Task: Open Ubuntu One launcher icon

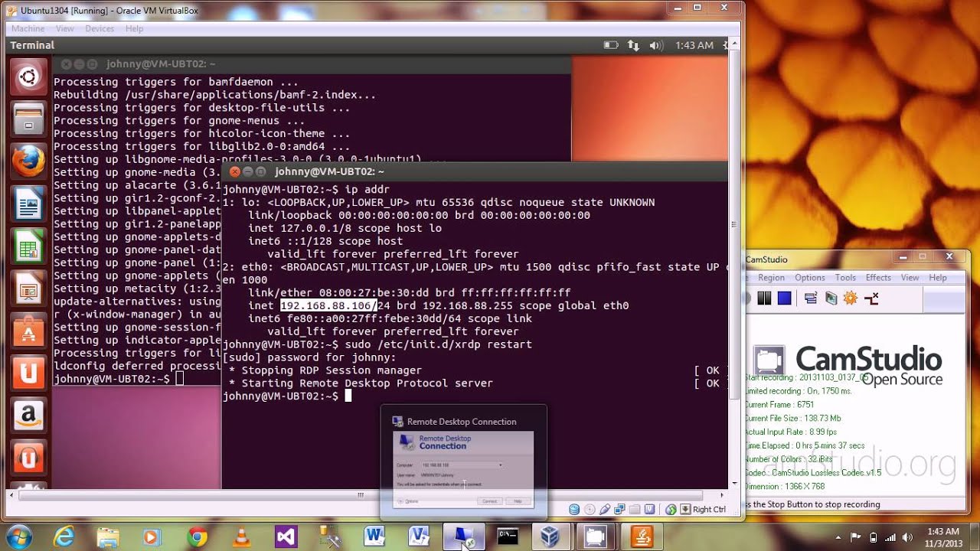Action: 29,373
